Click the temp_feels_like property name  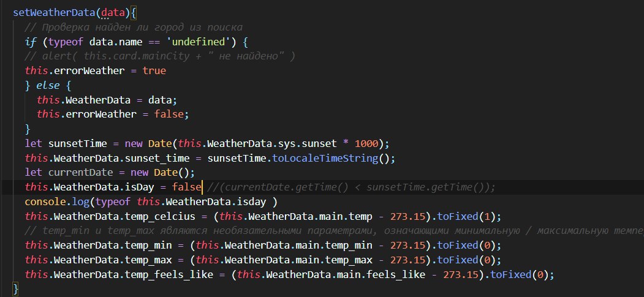pos(169,274)
